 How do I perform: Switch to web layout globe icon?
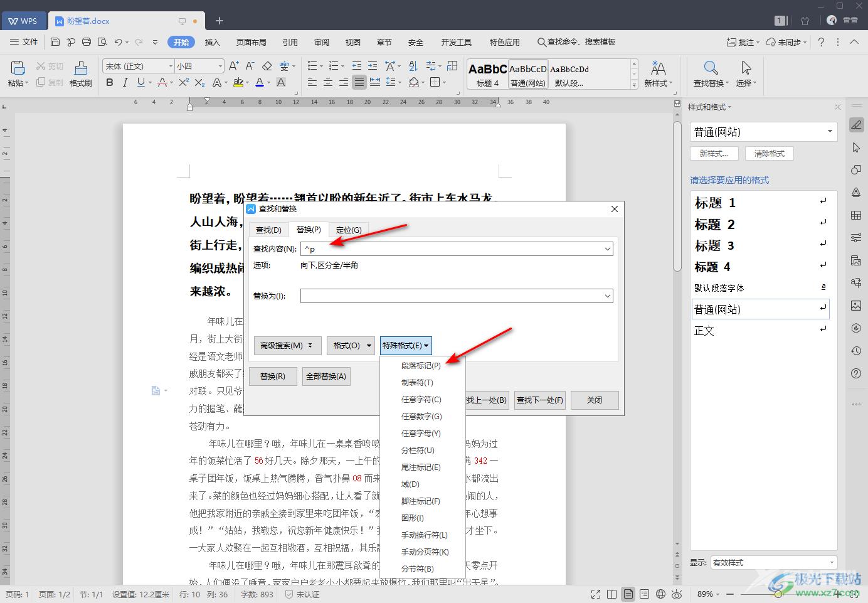pyautogui.click(x=660, y=594)
